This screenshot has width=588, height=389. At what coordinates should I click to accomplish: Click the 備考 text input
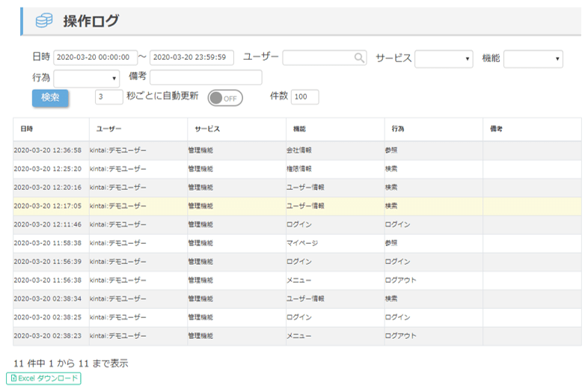[x=206, y=78]
